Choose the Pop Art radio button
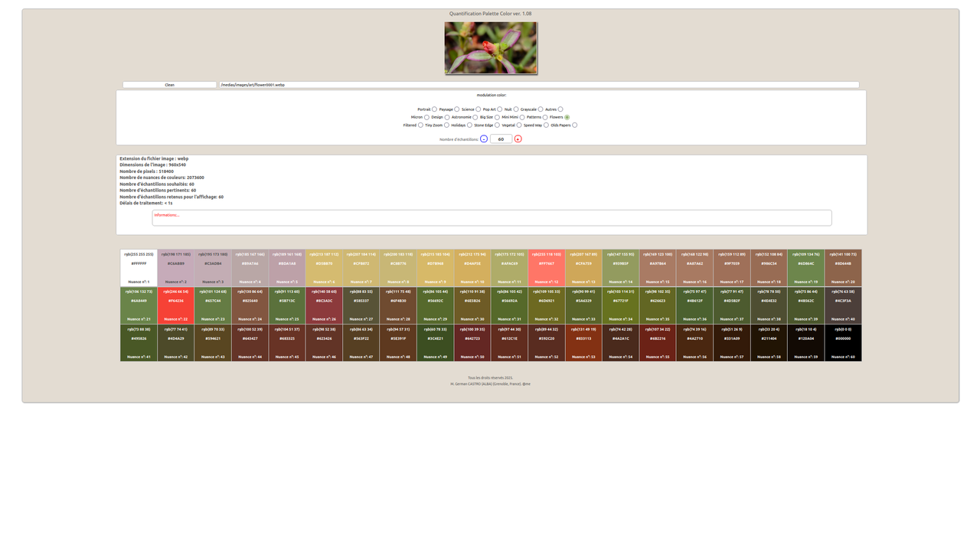The width and height of the screenshot is (980, 551). point(500,109)
